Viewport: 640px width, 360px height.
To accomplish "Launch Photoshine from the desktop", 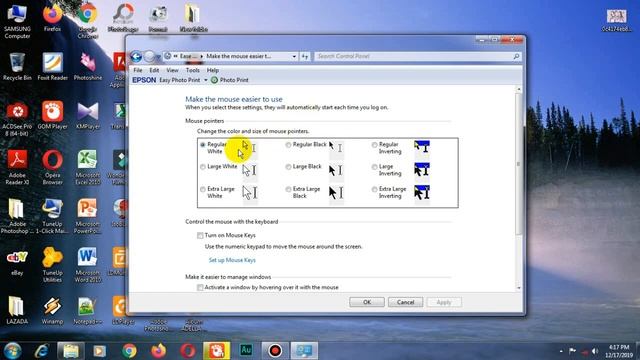I will pyautogui.click(x=88, y=66).
